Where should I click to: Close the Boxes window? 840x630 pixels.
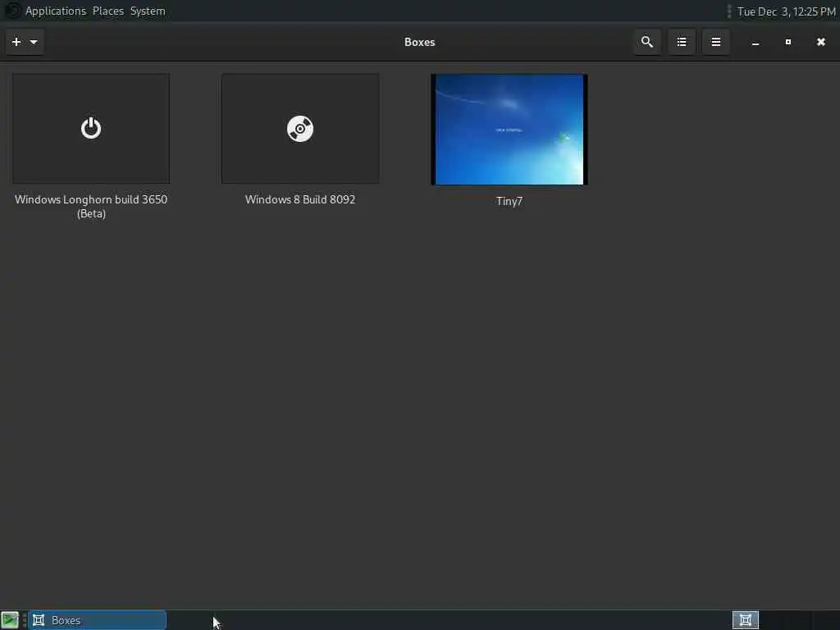point(820,42)
